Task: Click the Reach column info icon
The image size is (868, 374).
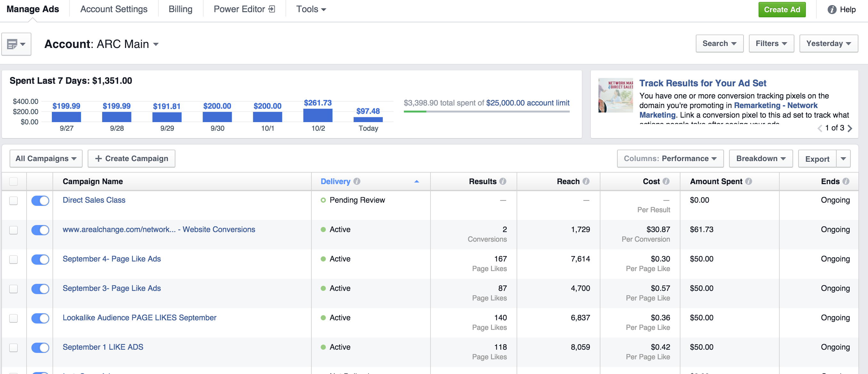Action: (x=586, y=182)
